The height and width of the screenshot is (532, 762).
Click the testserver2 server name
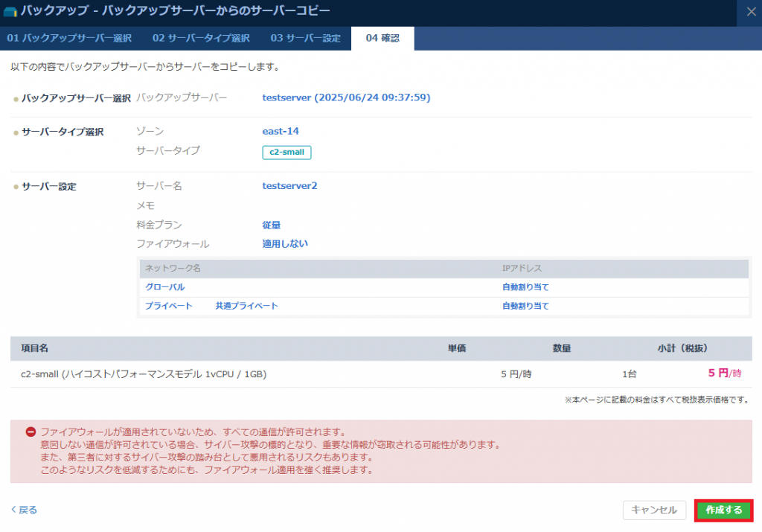coord(289,185)
